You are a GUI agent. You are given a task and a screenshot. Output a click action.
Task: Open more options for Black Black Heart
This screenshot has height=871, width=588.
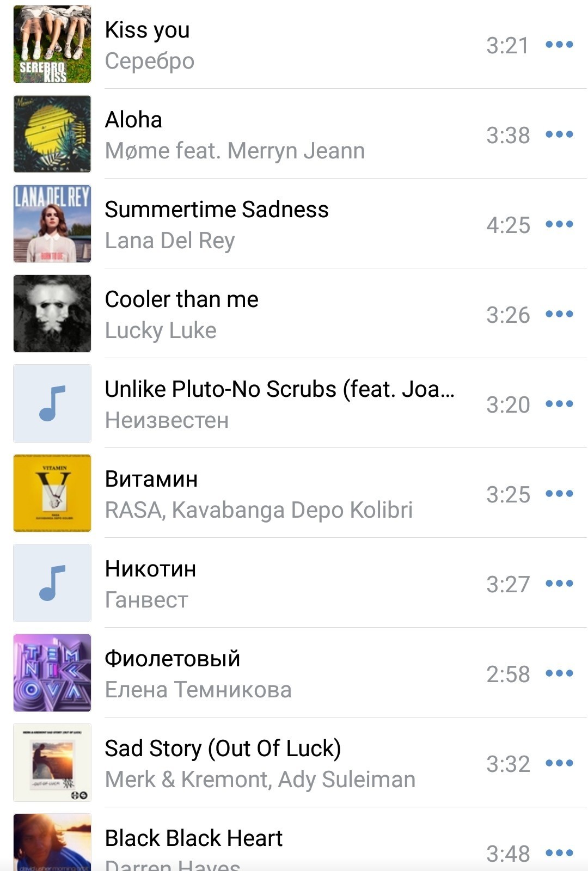point(559,853)
